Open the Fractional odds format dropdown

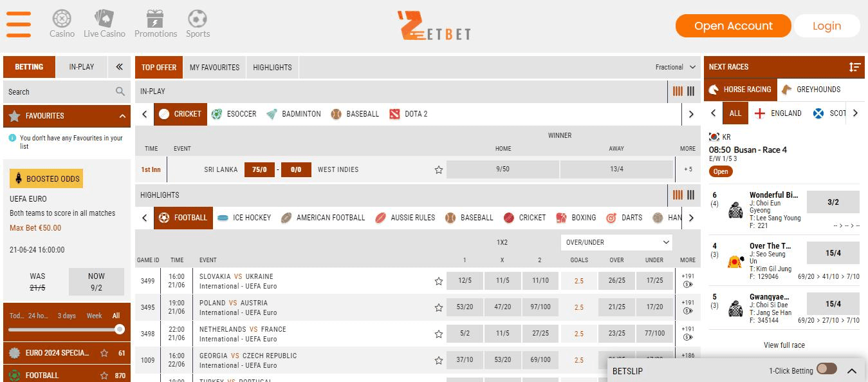tap(676, 67)
